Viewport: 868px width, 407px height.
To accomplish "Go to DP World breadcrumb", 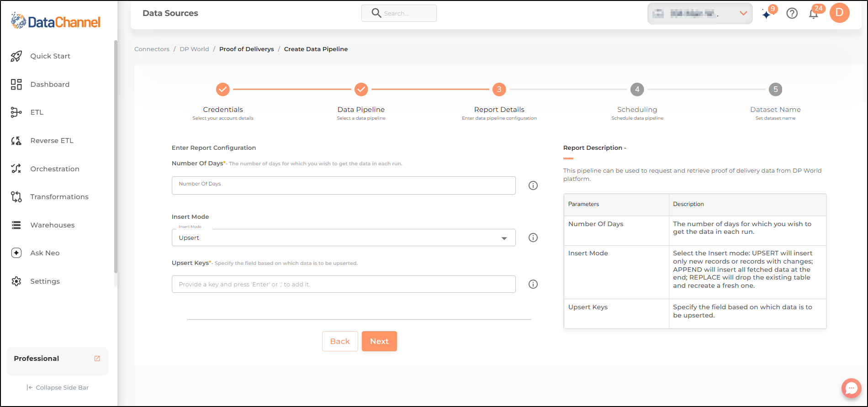I will [194, 49].
